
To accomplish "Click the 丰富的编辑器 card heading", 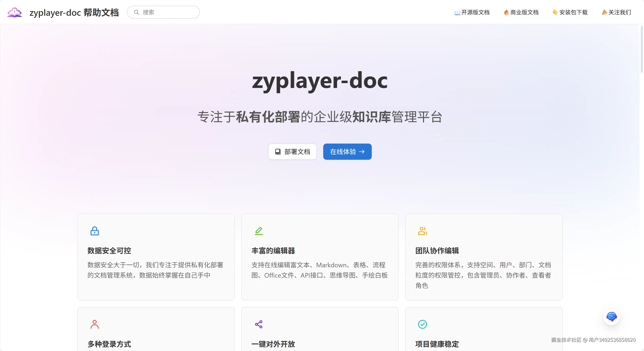I will coord(273,251).
